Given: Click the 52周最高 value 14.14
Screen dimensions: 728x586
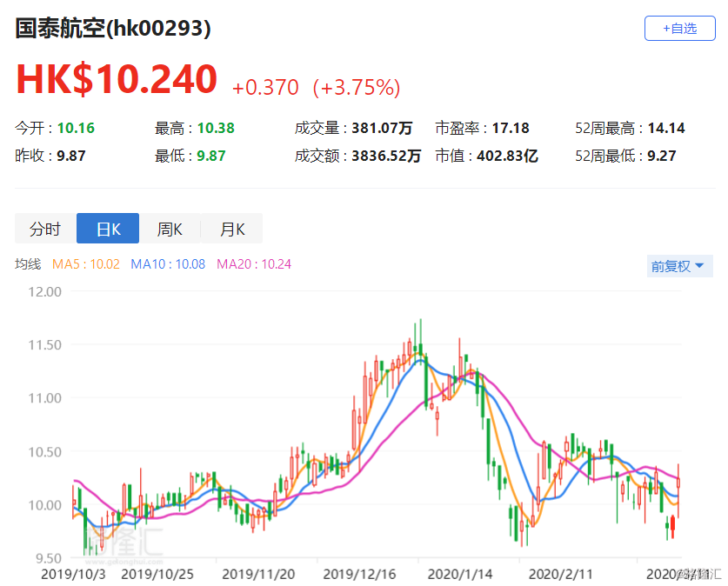Looking at the screenshot, I should [x=666, y=128].
